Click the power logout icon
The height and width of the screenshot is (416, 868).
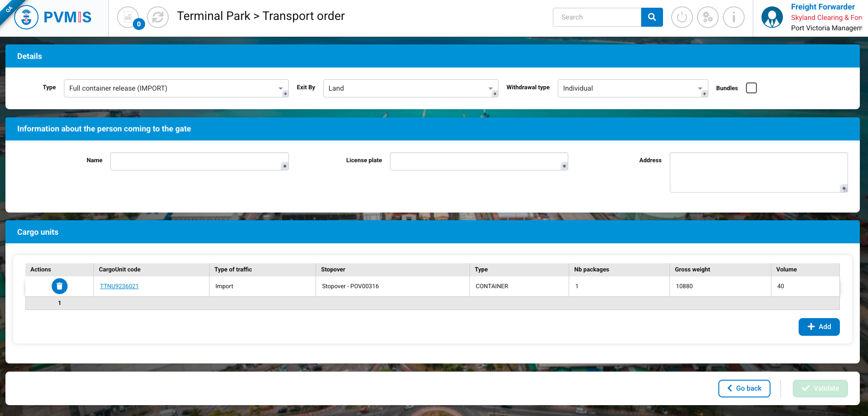coord(682,17)
